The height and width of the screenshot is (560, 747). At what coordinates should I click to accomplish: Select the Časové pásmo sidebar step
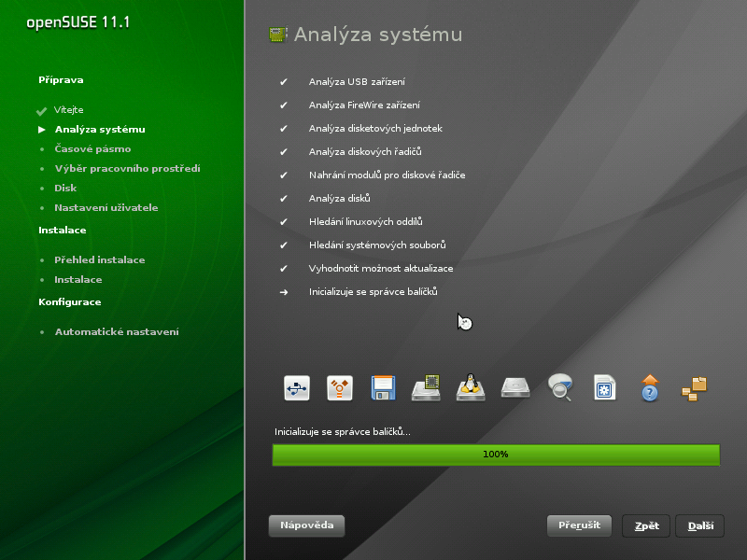coord(92,149)
